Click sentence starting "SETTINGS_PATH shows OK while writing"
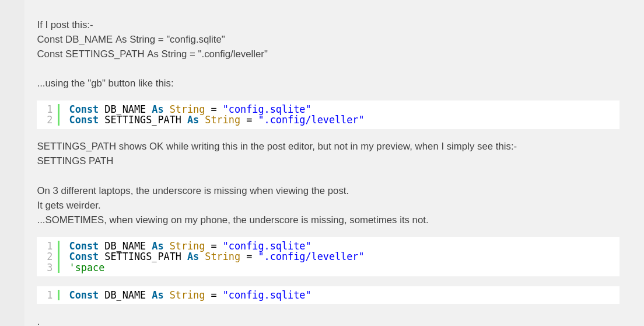 pyautogui.click(x=276, y=146)
